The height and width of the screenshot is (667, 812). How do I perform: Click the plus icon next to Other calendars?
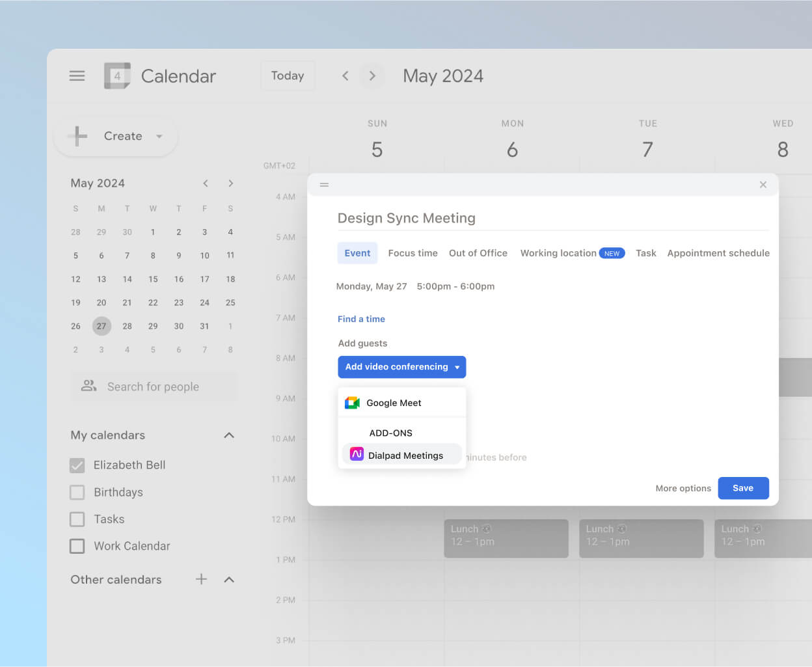201,579
